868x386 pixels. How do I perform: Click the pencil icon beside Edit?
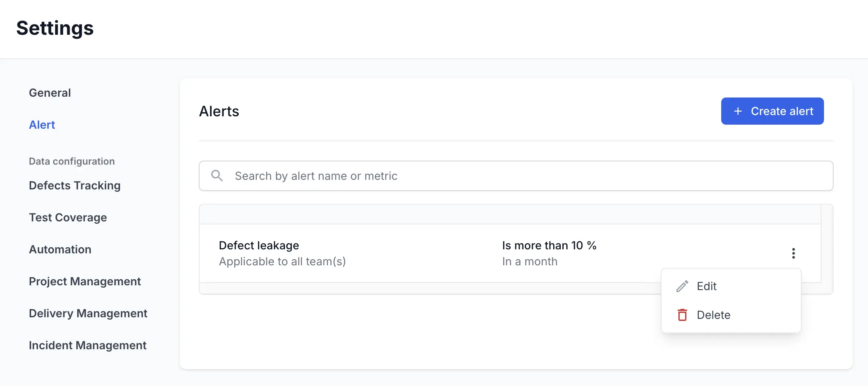pos(682,286)
